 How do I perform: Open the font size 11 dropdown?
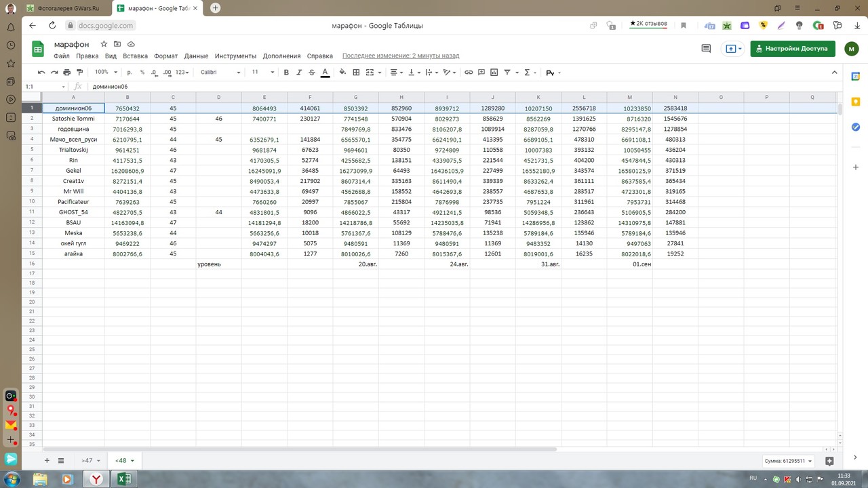tap(263, 72)
